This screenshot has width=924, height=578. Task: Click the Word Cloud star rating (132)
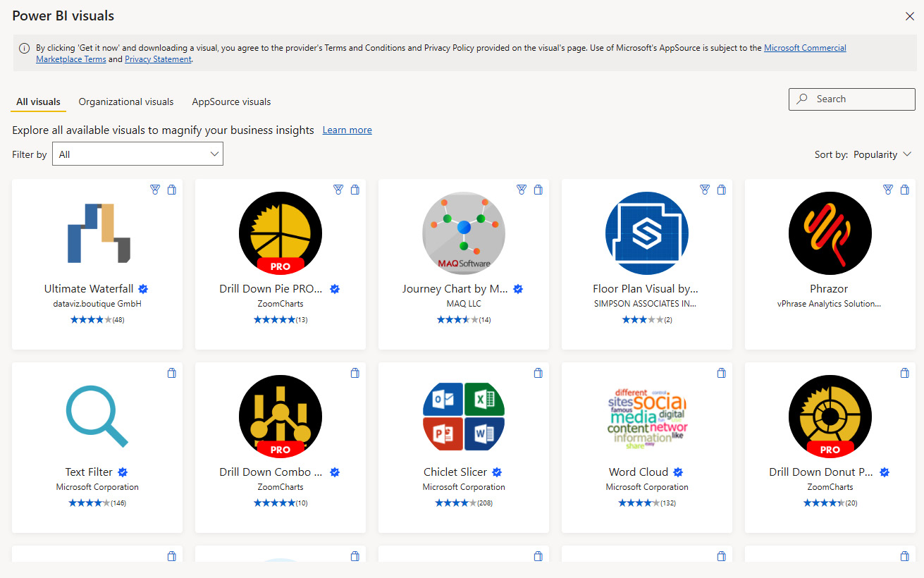pyautogui.click(x=647, y=503)
